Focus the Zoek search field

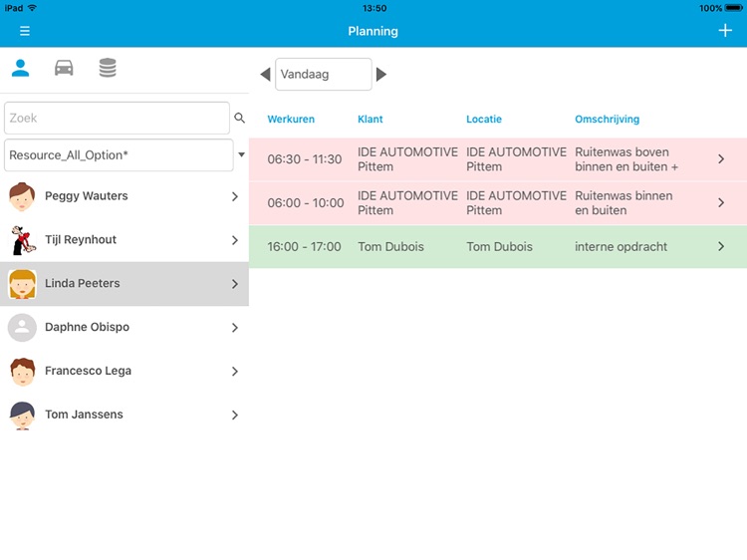[x=117, y=118]
